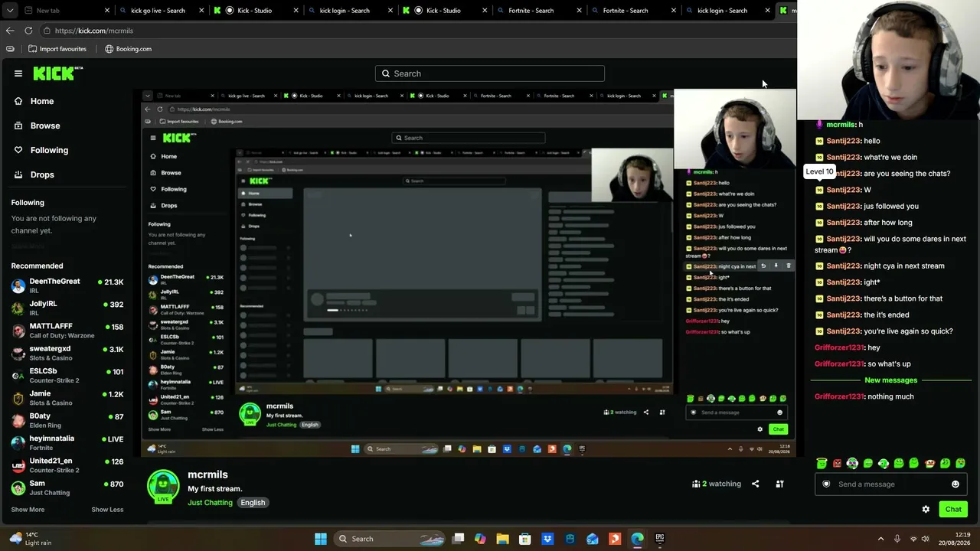Click JollyIRL's avatar in Recommended
980x551 pixels.
pos(18,308)
